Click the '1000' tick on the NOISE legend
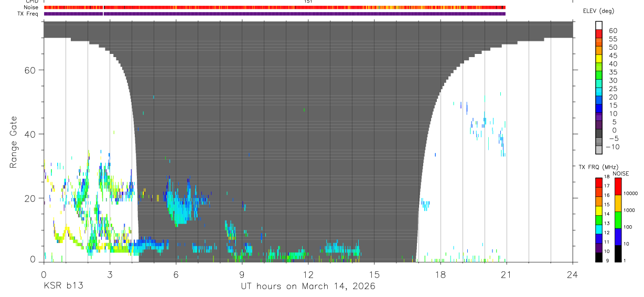The image size is (644, 297). point(630,210)
